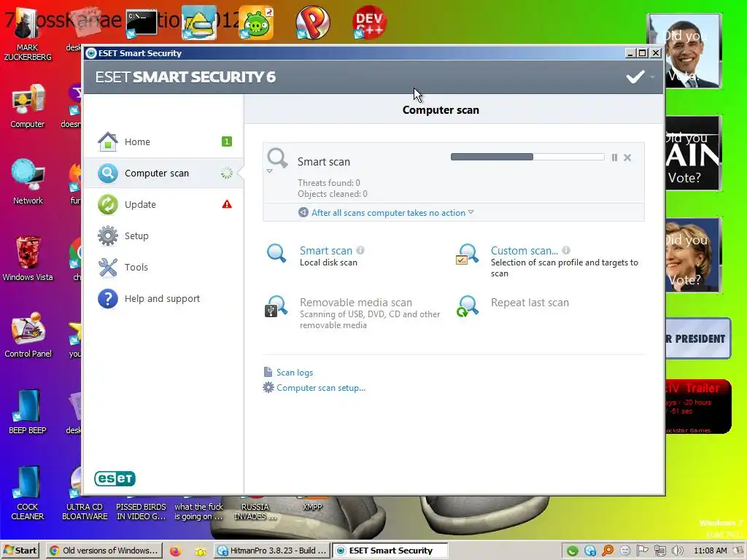Select the COCK CLEANER desktop icon
The height and width of the screenshot is (560, 747).
click(x=27, y=493)
